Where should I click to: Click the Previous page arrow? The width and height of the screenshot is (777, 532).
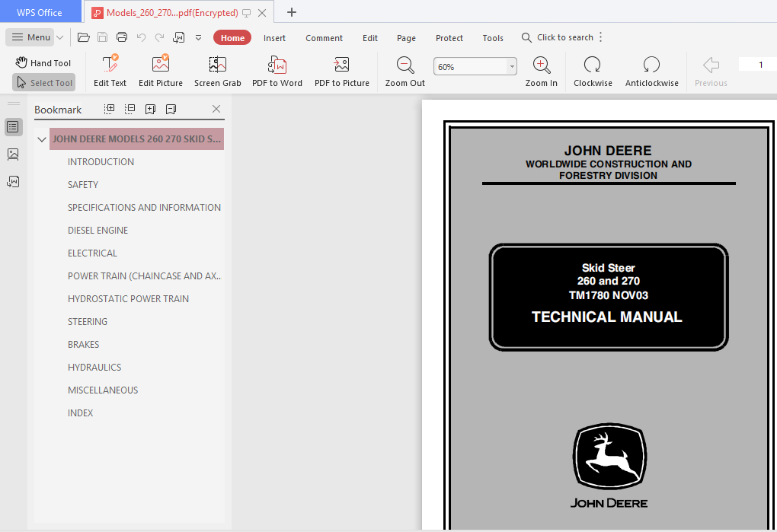(711, 72)
